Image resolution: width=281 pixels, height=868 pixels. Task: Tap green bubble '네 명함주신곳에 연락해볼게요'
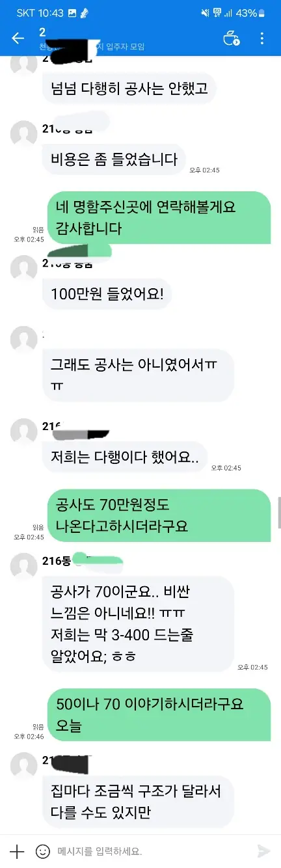(158, 217)
